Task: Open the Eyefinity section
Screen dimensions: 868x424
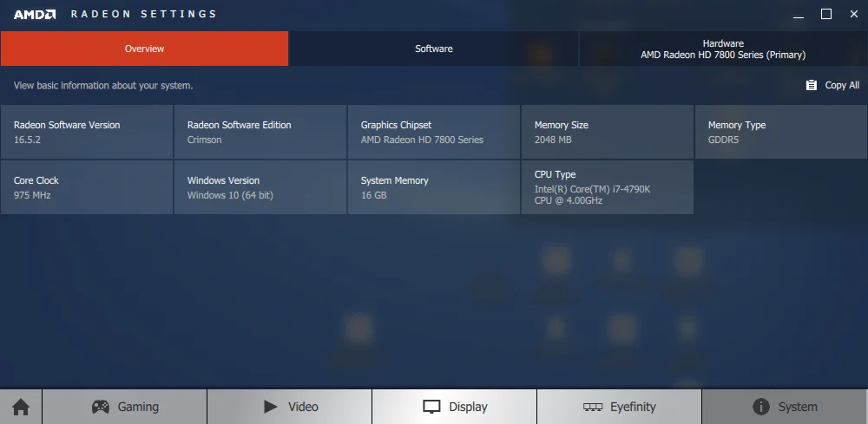Action: coord(620,407)
